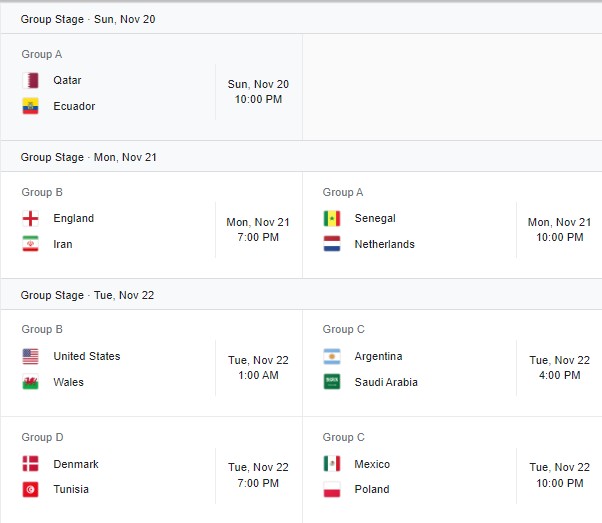Click the Denmark flag icon

click(x=31, y=464)
